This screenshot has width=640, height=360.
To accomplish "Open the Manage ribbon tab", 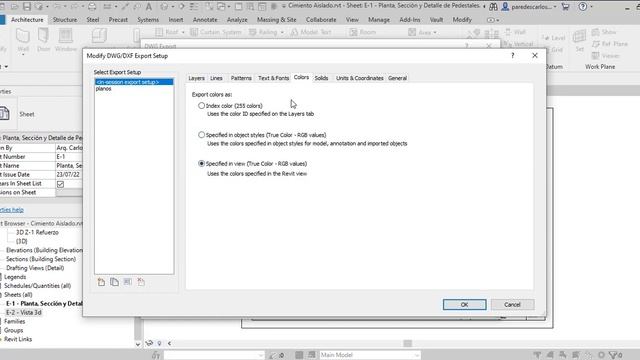I will pyautogui.click(x=379, y=20).
